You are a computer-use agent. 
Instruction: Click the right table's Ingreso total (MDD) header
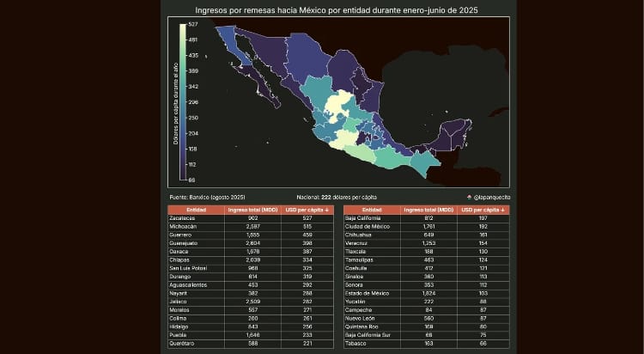click(x=428, y=210)
